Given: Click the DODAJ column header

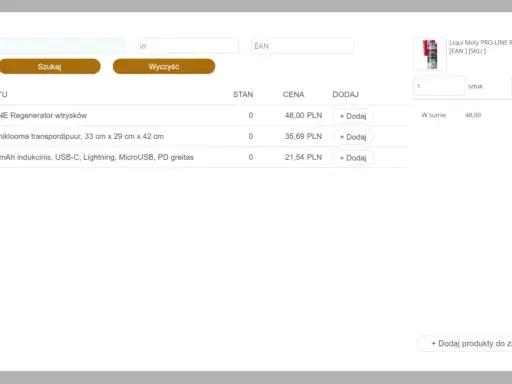Looking at the screenshot, I should [345, 95].
